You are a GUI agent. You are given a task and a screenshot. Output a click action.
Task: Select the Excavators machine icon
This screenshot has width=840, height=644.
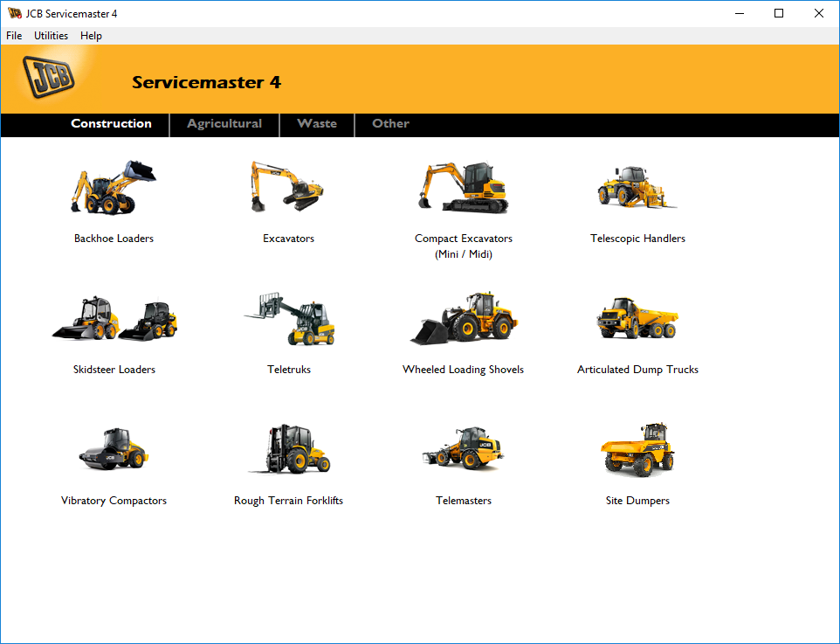coord(287,186)
